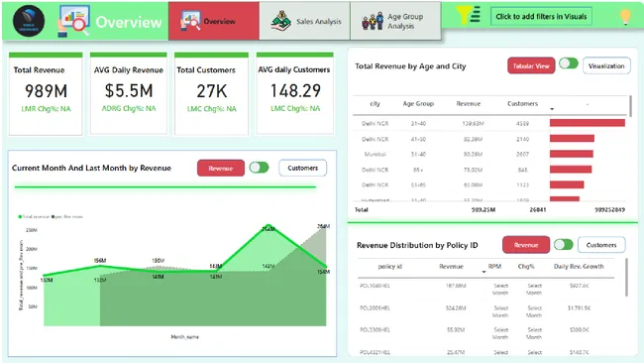This screenshot has height=363, width=644.
Task: Click the city table vertical scrollbar
Action: point(630,106)
